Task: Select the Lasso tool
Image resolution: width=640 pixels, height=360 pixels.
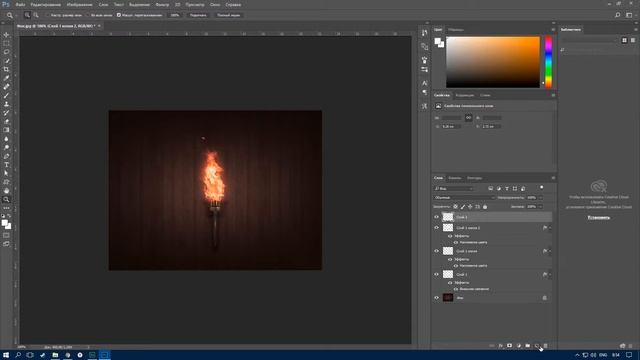Action: tap(6, 52)
